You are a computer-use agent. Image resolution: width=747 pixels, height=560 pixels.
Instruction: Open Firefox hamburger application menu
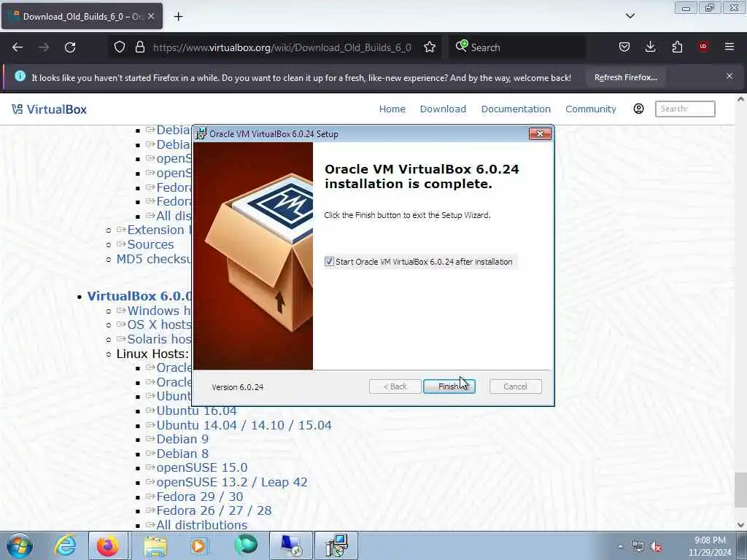pyautogui.click(x=729, y=47)
